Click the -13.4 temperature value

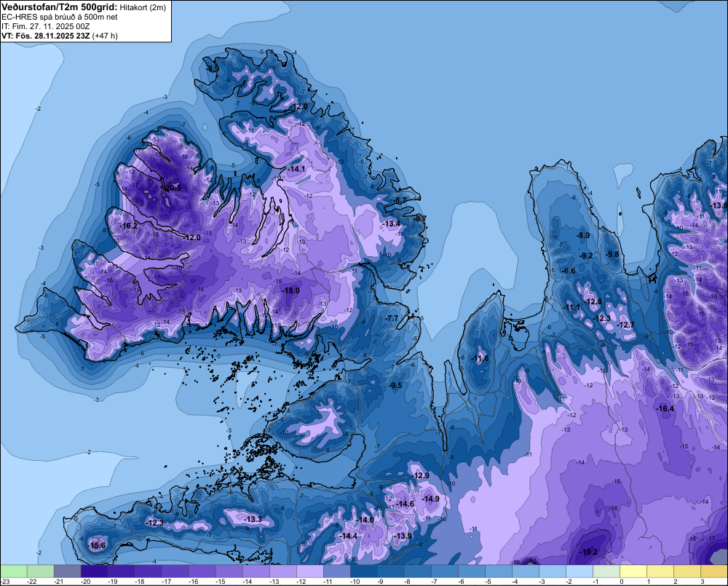click(391, 223)
